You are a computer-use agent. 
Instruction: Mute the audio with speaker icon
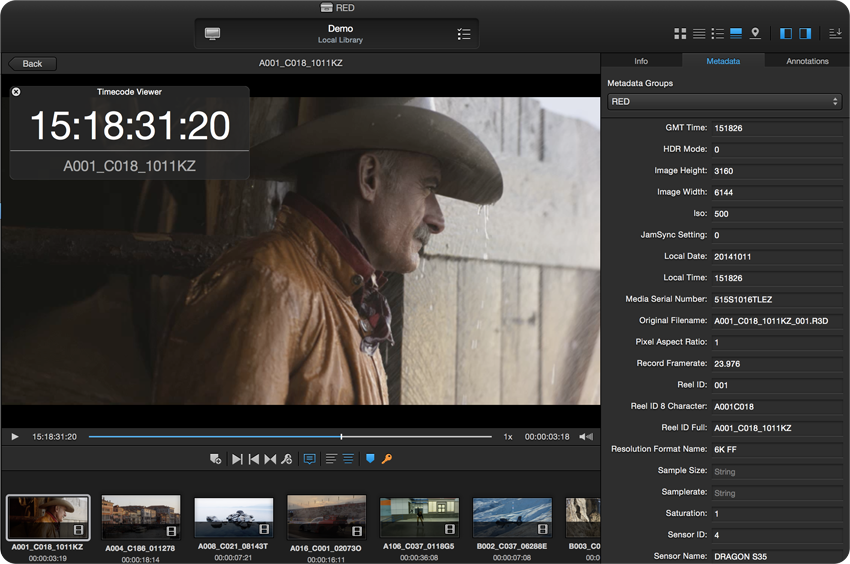point(586,437)
